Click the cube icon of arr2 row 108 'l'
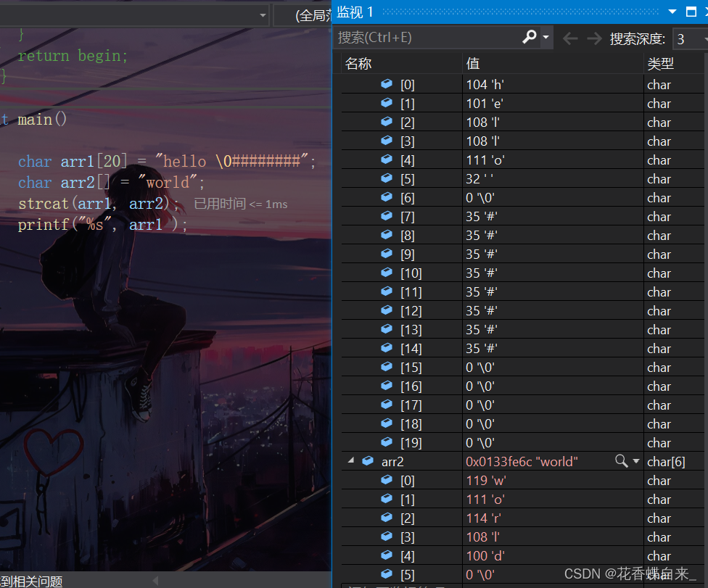The height and width of the screenshot is (588, 708). (x=387, y=536)
